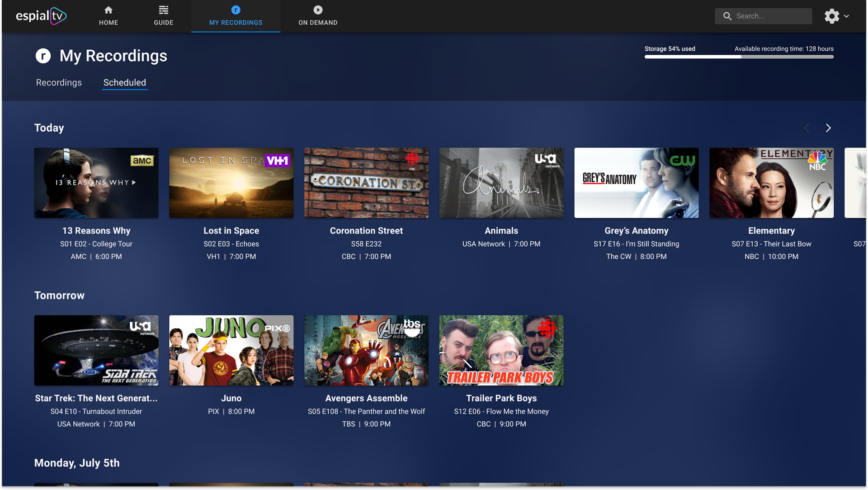The image size is (868, 490).
Task: Go to Home via the house icon
Action: tap(108, 10)
